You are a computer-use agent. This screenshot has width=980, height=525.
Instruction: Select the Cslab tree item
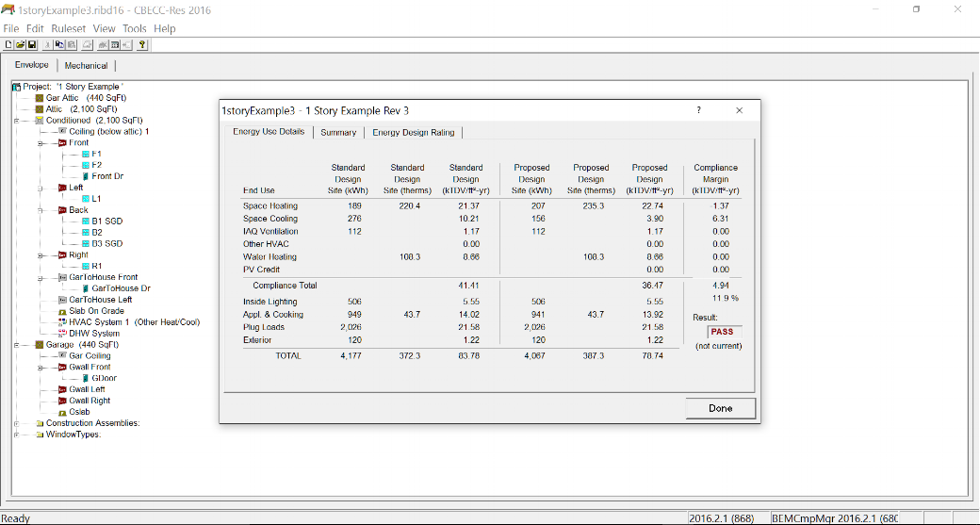pos(79,412)
